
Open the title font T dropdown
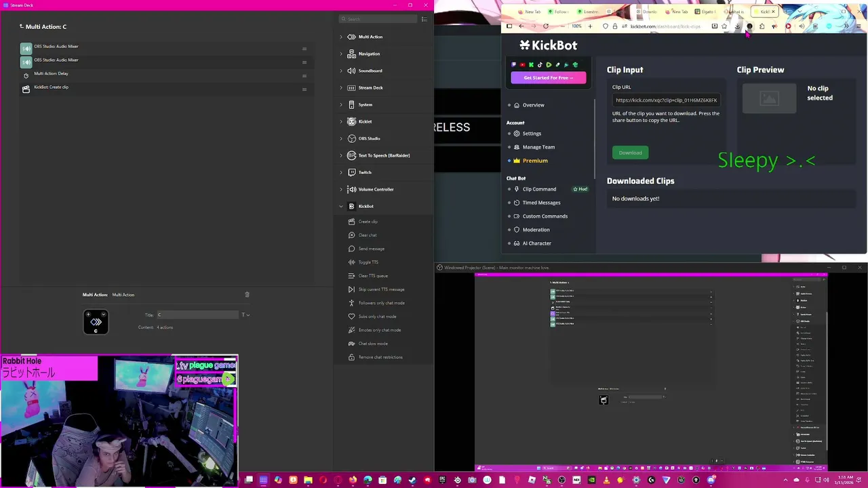coord(245,314)
